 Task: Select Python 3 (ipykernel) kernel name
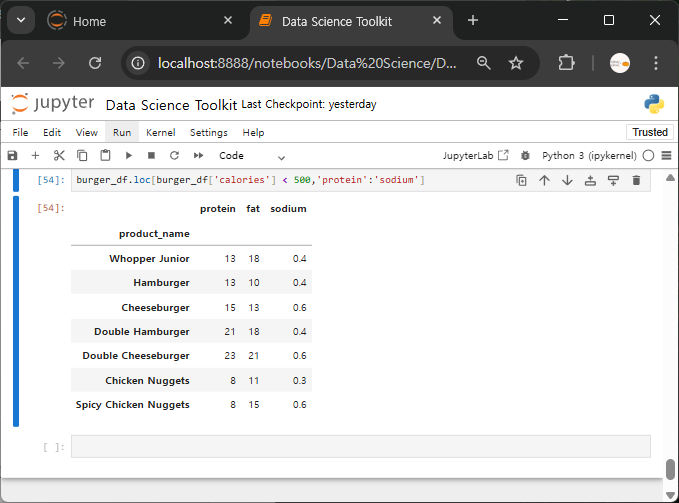click(x=589, y=155)
